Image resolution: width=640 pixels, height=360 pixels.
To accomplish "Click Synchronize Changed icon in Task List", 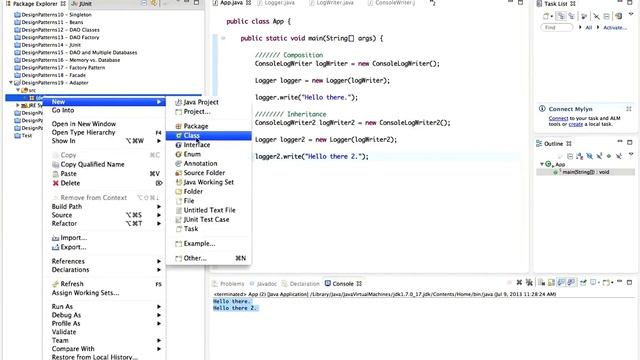I will (619, 16).
